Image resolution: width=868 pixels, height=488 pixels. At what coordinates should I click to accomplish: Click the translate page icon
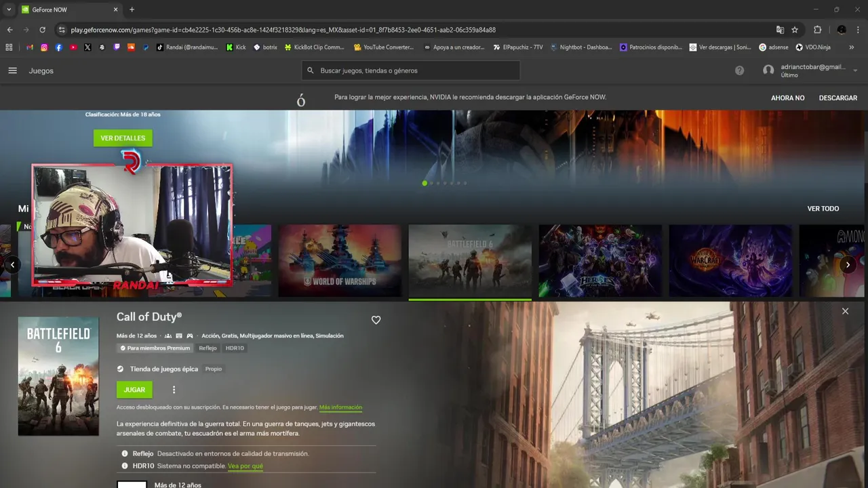tap(780, 30)
